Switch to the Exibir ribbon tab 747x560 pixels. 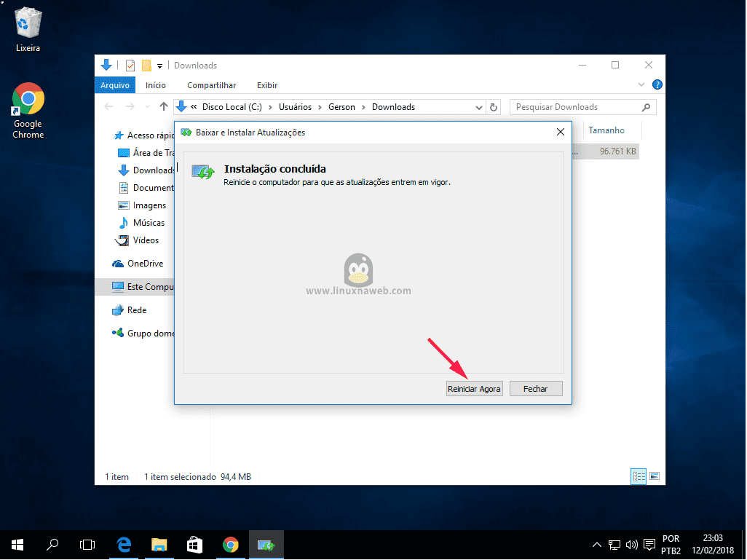[x=266, y=84]
